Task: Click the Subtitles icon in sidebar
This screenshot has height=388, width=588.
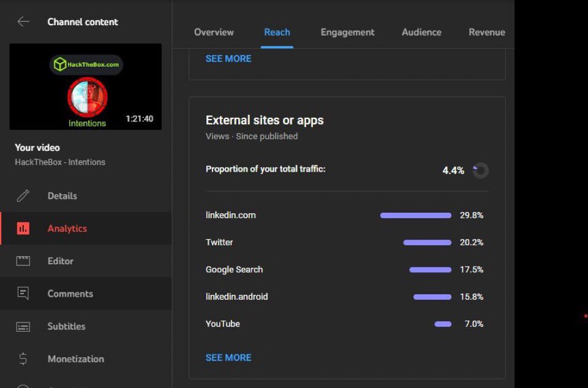Action: pyautogui.click(x=23, y=327)
